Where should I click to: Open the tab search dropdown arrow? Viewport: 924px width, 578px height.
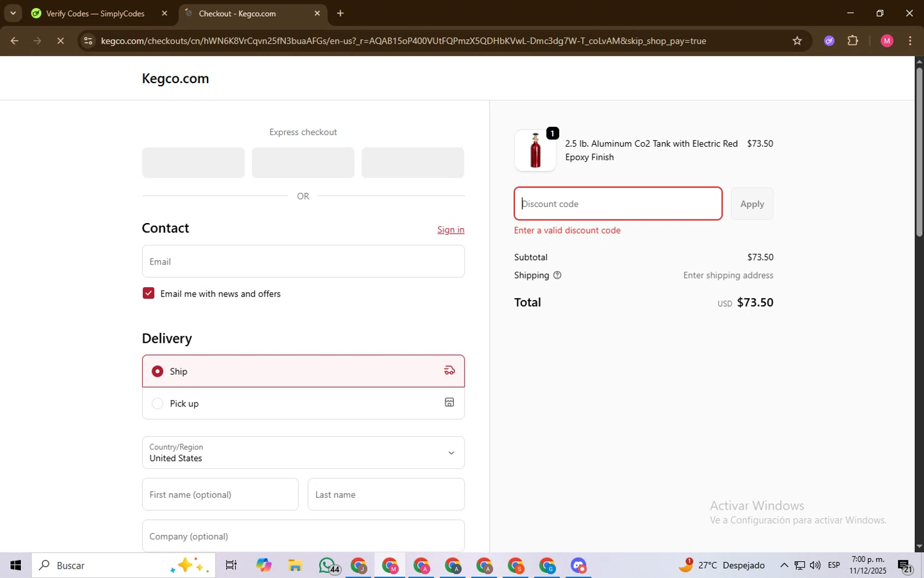pyautogui.click(x=13, y=13)
